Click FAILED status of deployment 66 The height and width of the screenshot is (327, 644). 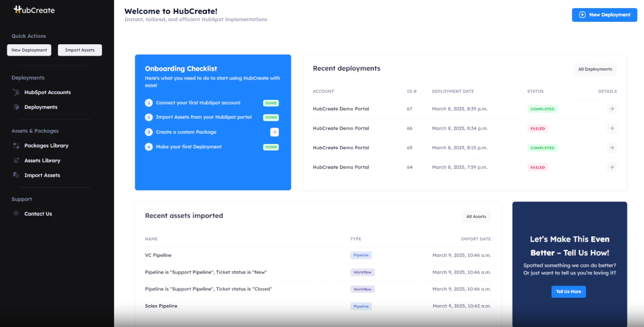538,129
